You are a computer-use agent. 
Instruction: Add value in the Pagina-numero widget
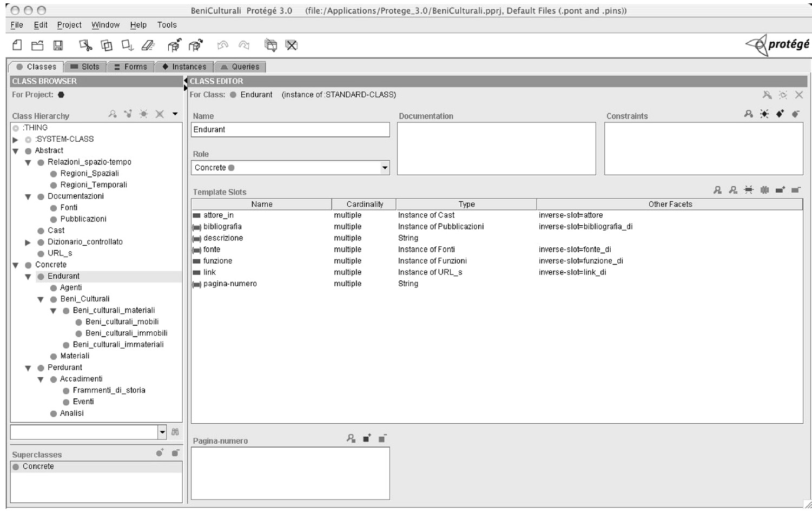click(367, 438)
